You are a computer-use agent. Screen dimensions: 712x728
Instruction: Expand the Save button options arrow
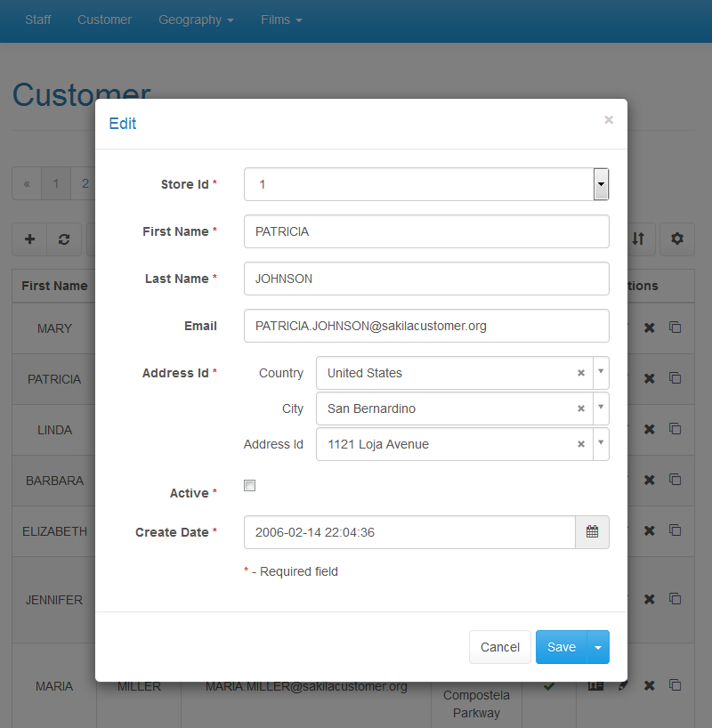pos(598,648)
